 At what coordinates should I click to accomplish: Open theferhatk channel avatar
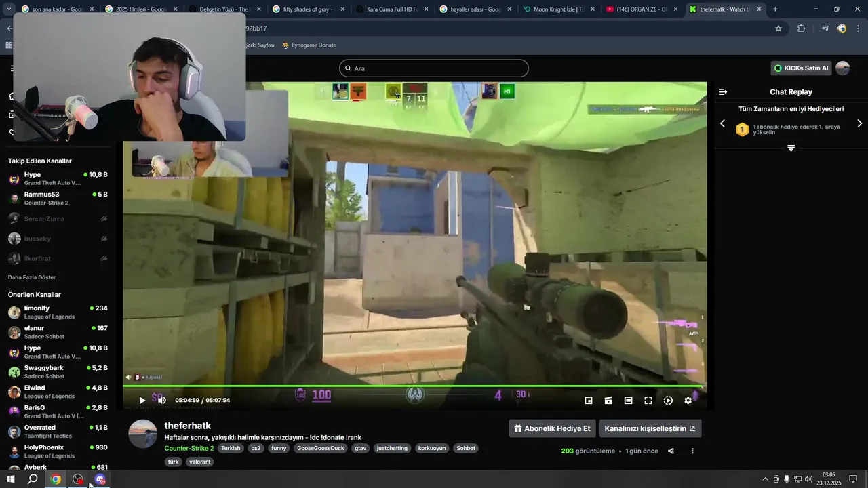pyautogui.click(x=143, y=434)
